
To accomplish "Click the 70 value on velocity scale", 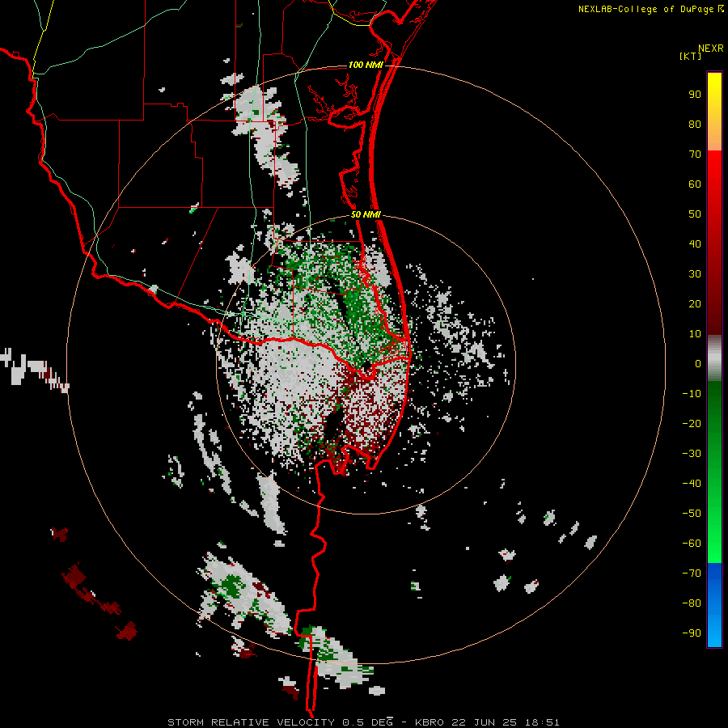I will [x=695, y=154].
